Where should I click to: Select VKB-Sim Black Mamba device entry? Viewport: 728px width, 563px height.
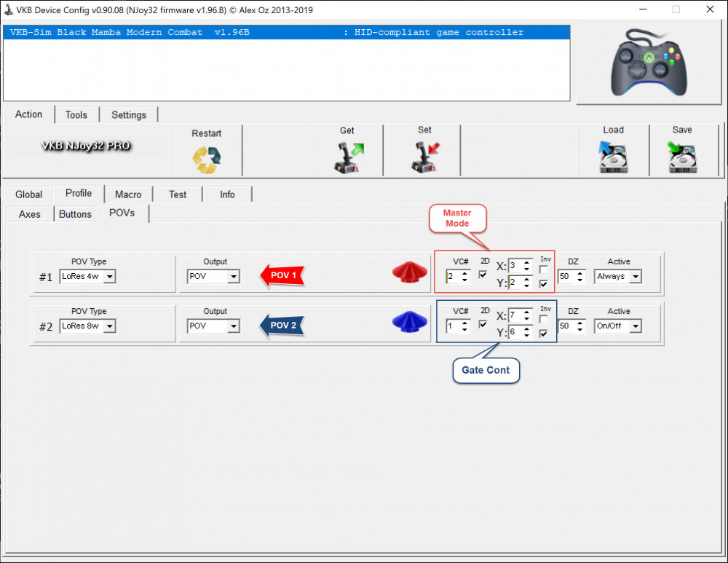(x=286, y=32)
